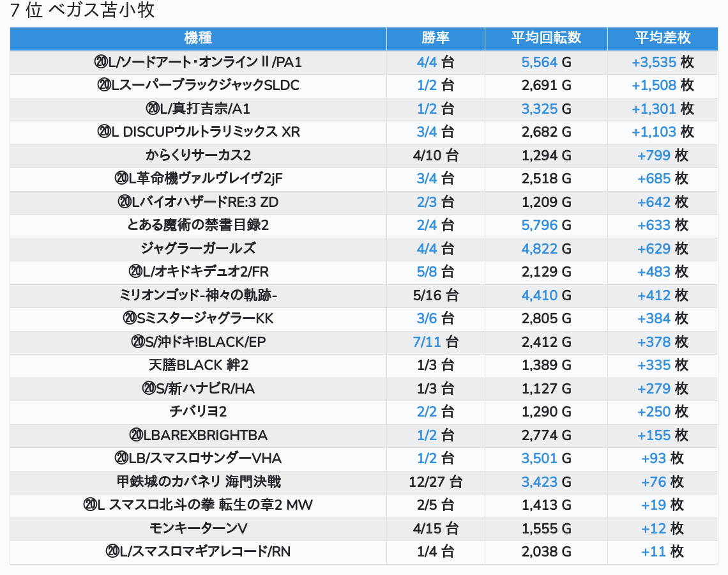Click the 4/4 台 win rate for ソードアート・オンライン
728x575 pixels.
click(x=436, y=62)
